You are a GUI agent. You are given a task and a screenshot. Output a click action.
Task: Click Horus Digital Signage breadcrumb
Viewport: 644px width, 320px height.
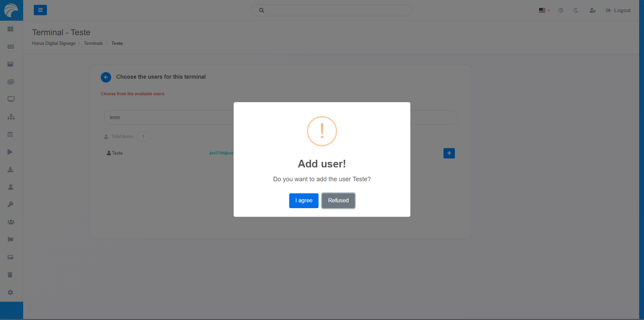click(53, 43)
